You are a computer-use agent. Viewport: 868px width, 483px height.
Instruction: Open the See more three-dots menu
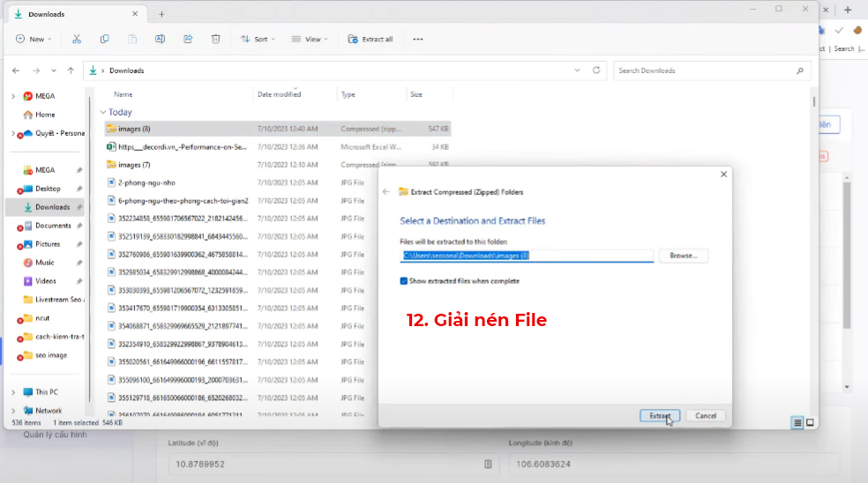[418, 40]
